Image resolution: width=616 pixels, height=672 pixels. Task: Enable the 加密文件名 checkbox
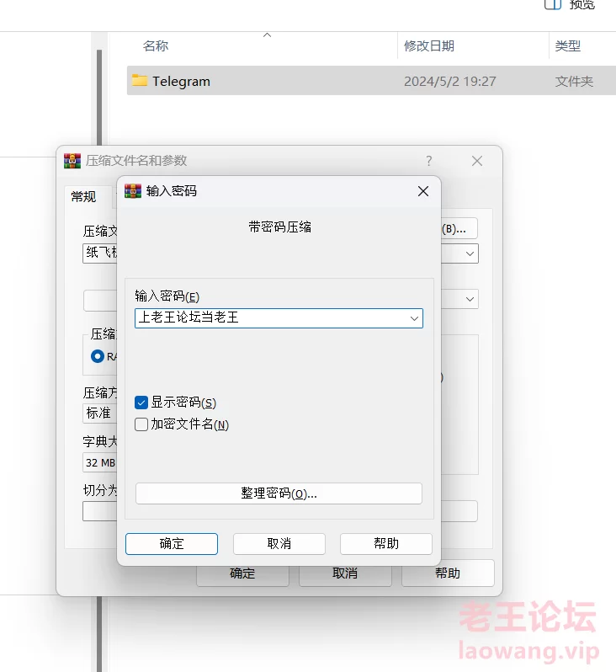pyautogui.click(x=141, y=424)
